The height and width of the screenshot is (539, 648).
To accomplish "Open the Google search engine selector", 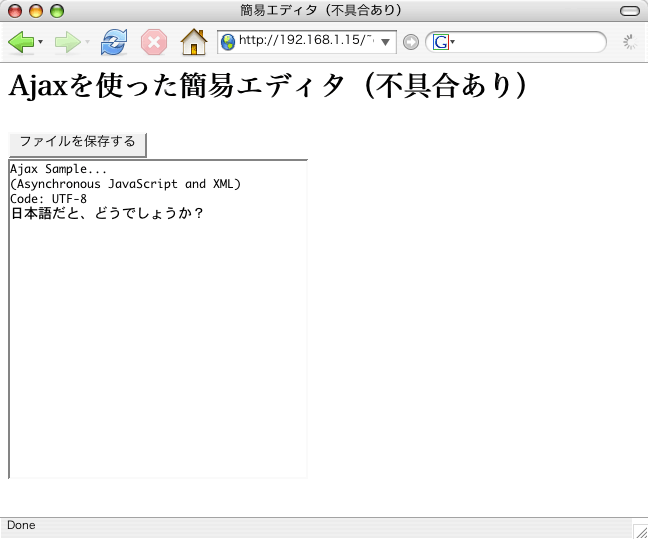I will coord(443,42).
